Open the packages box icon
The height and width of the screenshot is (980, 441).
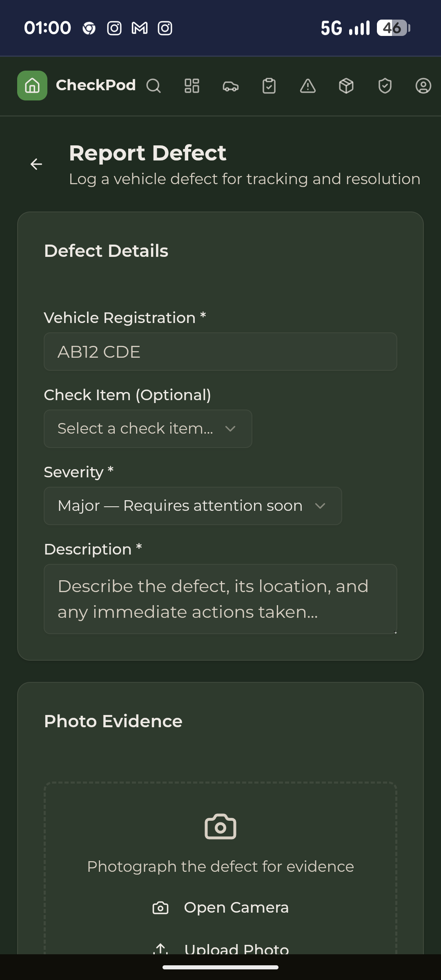tap(346, 86)
